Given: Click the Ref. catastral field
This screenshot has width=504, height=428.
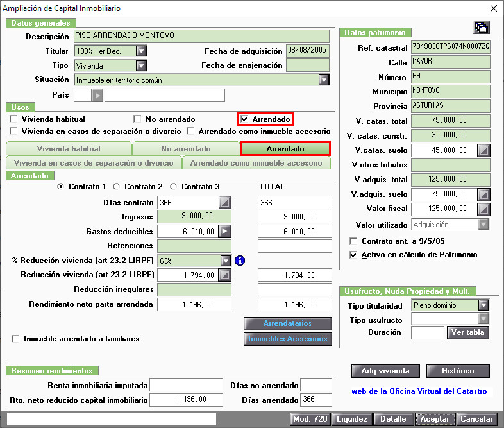Looking at the screenshot, I should pos(451,47).
